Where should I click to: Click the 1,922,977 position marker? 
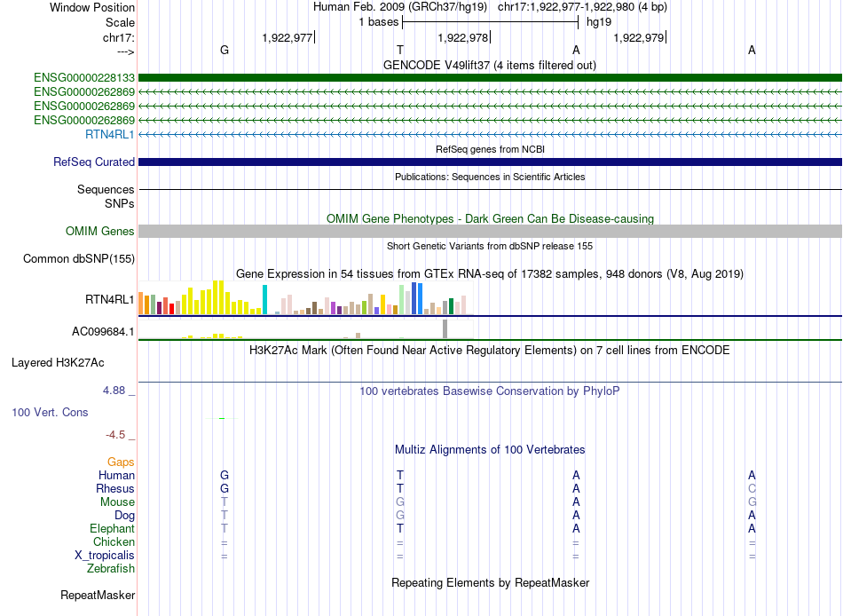click(288, 37)
